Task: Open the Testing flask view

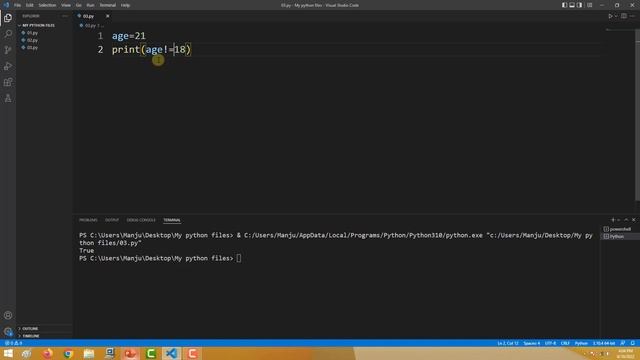Action: point(8,98)
